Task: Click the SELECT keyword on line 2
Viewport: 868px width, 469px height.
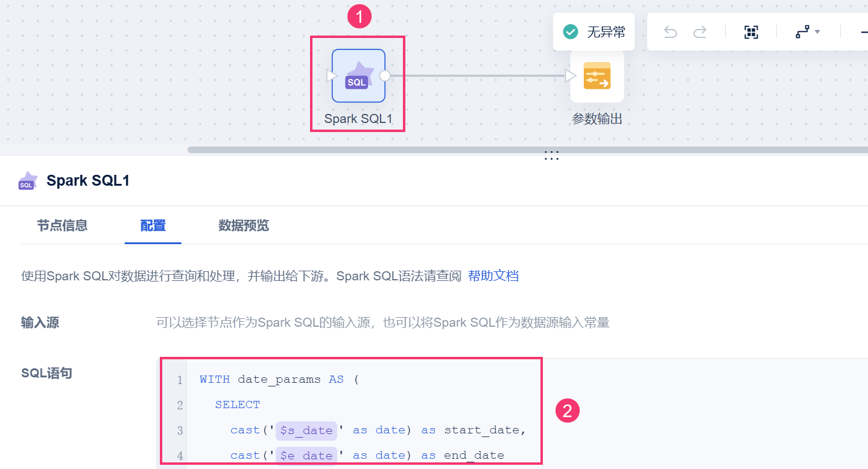Action: click(238, 404)
